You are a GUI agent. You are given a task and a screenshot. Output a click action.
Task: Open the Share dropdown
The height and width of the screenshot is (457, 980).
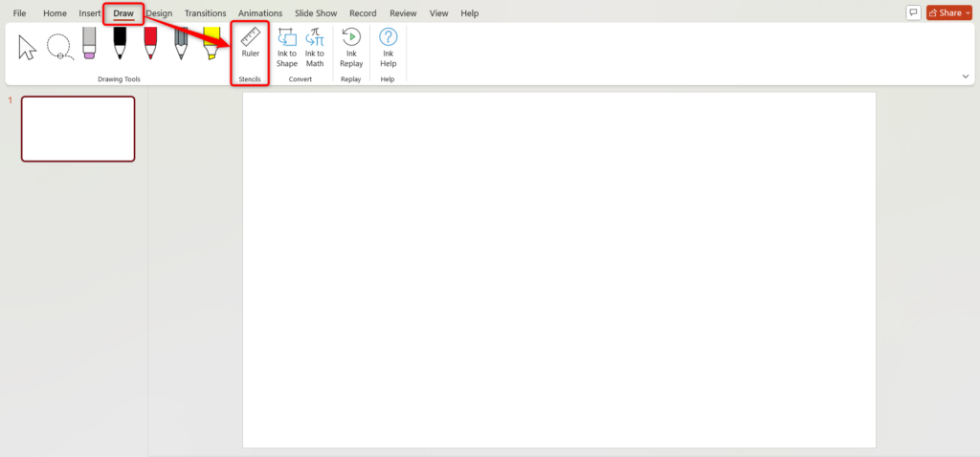pos(948,12)
